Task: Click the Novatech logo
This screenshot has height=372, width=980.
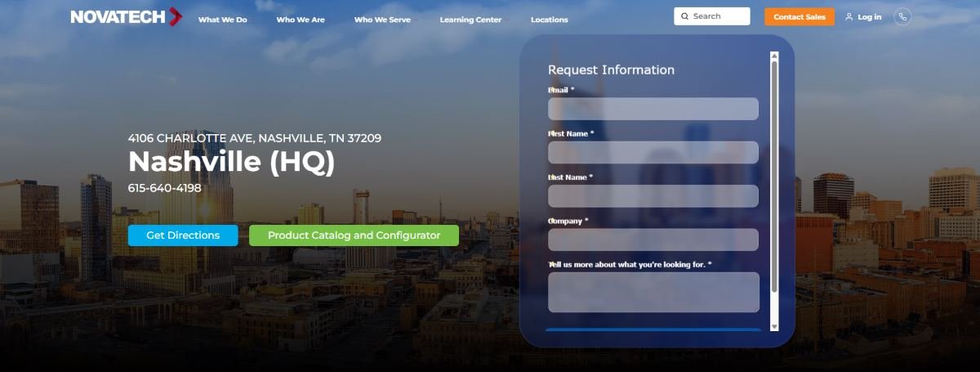Action: 126,16
